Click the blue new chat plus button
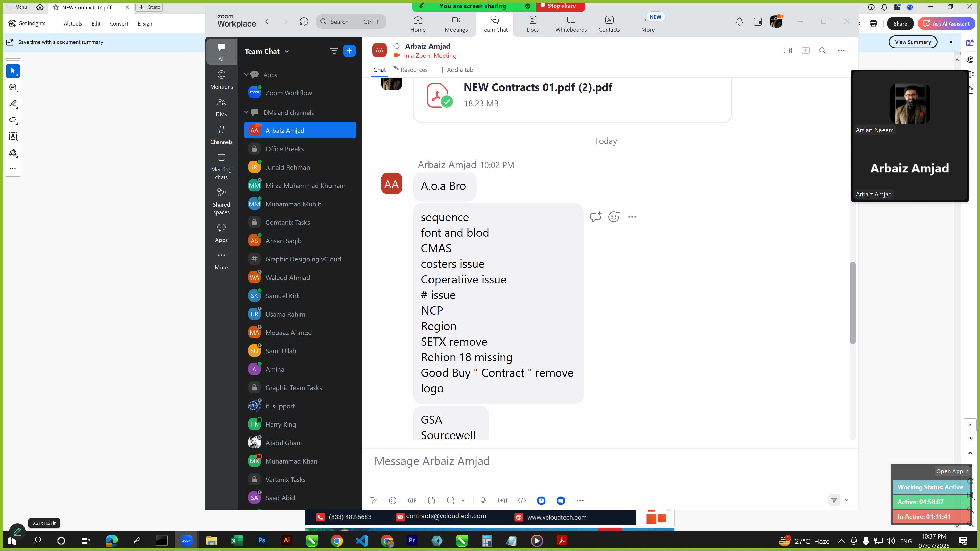Screen dimensions: 980x551 tap(349, 51)
